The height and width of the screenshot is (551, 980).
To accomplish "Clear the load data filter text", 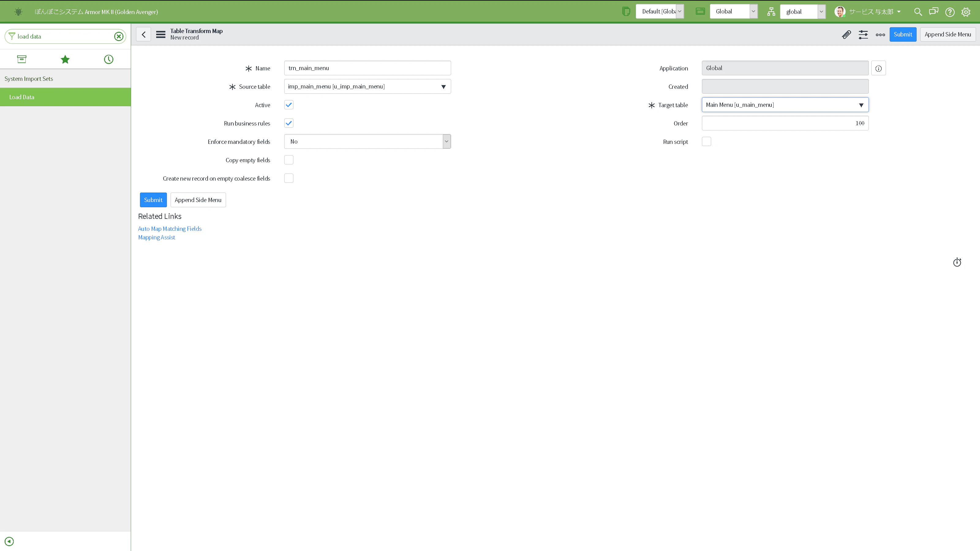I will pos(119,36).
